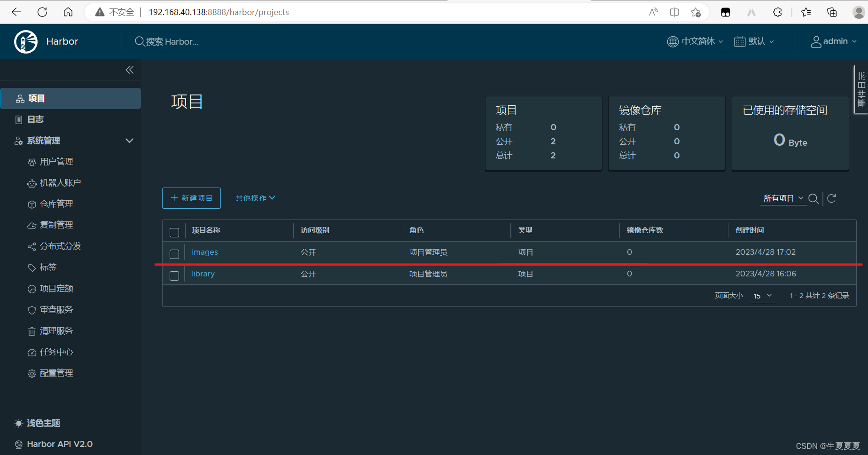Open the 其他操作 actions dropdown
This screenshot has width=868, height=455.
[x=254, y=198]
